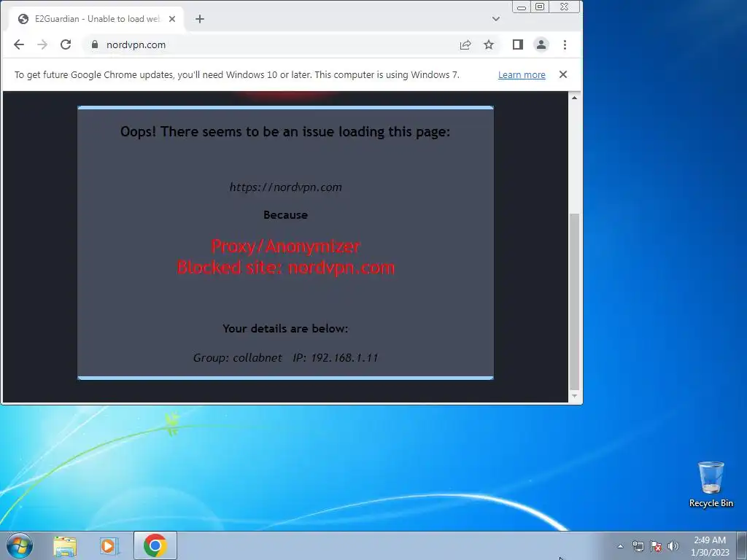Click the red Proxy/Anonymizer reason text

(286, 246)
